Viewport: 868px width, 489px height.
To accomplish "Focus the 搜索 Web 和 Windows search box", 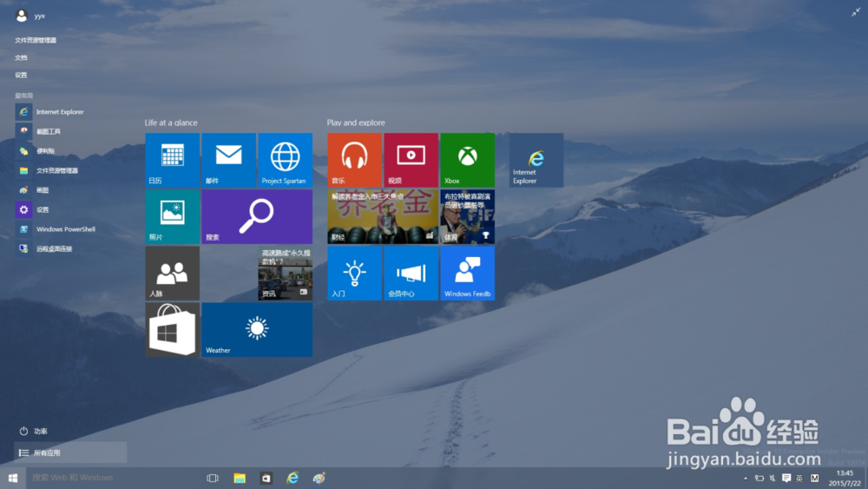I will coord(112,478).
